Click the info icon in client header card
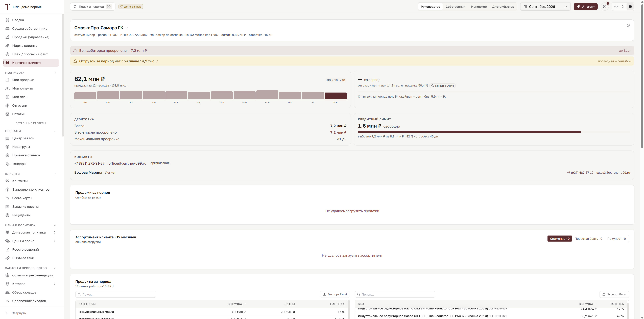 coord(628,25)
